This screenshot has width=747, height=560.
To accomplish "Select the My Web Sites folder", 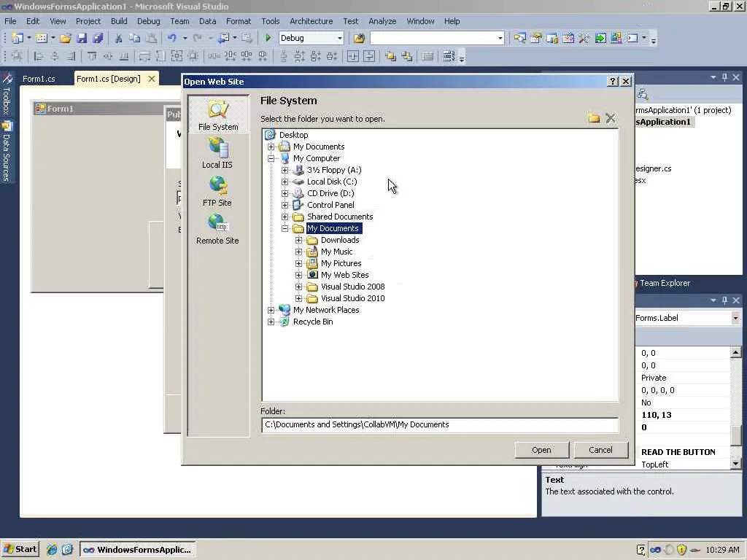I will click(x=345, y=275).
